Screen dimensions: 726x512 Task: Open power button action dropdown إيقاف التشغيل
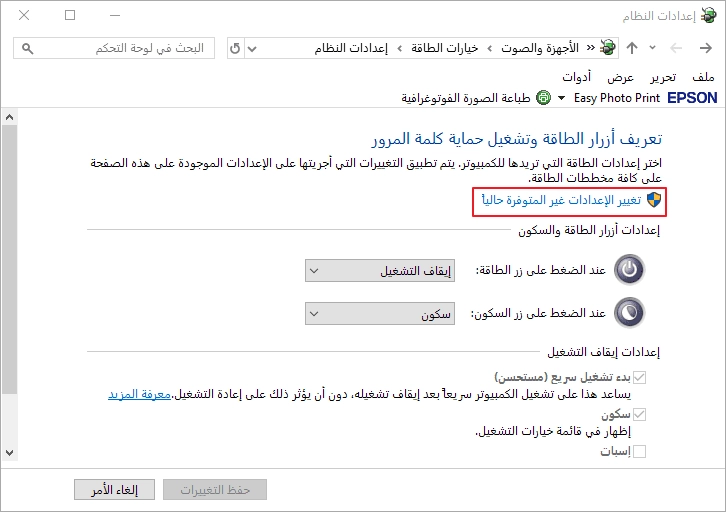coord(380,270)
